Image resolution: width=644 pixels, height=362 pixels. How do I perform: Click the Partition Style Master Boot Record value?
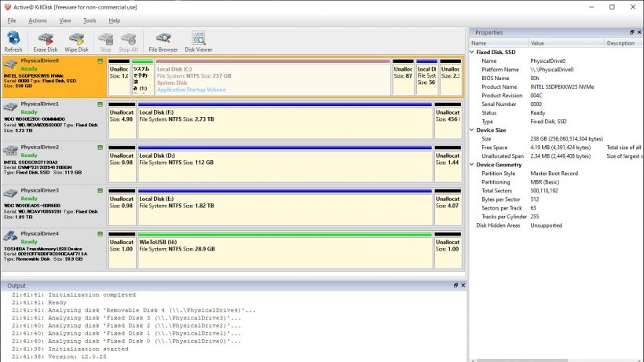click(554, 174)
